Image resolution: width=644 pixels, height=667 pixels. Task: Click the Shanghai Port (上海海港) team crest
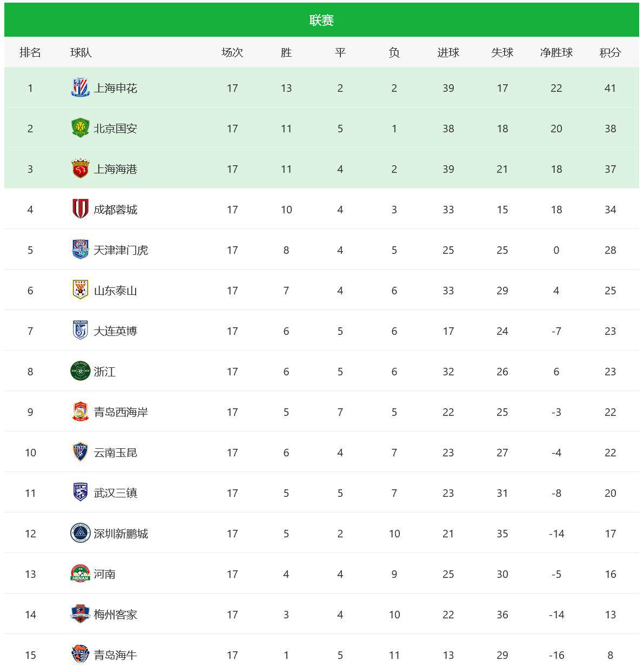click(x=80, y=169)
